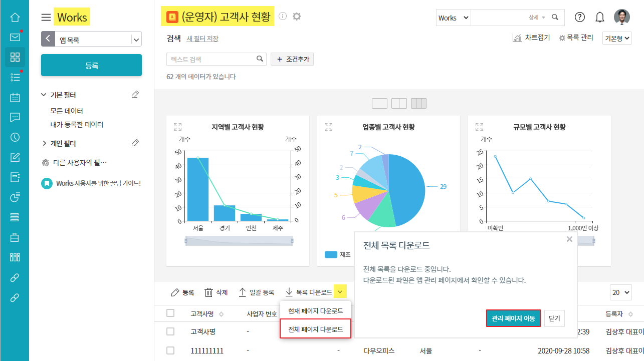The height and width of the screenshot is (361, 644).
Task: Open the help question mark icon
Action: (579, 17)
